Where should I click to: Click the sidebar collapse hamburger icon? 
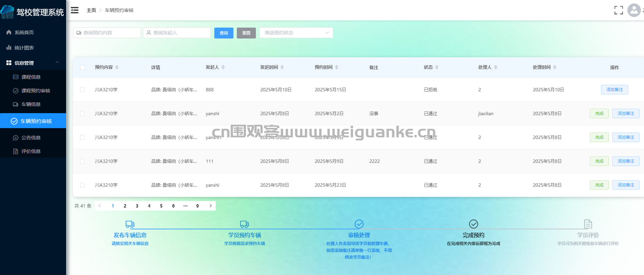(75, 10)
